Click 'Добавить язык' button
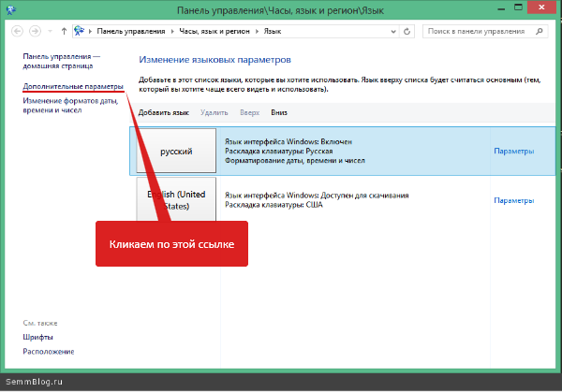This screenshot has width=562, height=392. click(x=163, y=112)
